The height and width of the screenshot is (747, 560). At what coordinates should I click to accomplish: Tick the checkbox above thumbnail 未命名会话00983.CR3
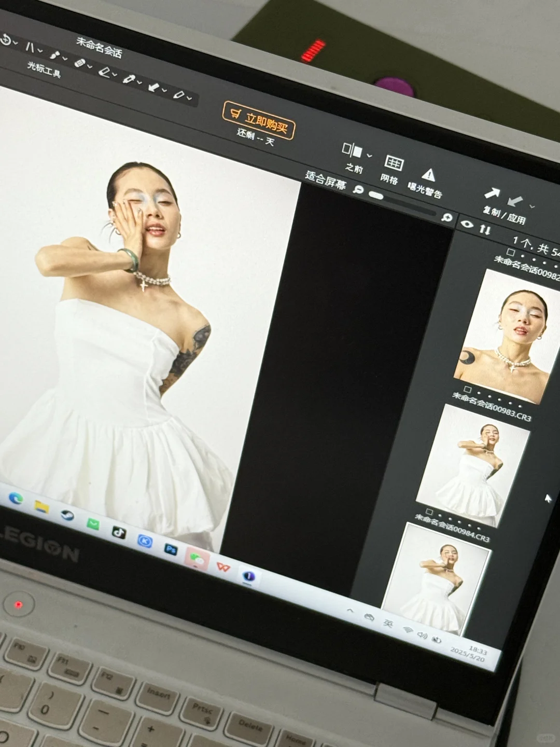coord(467,389)
